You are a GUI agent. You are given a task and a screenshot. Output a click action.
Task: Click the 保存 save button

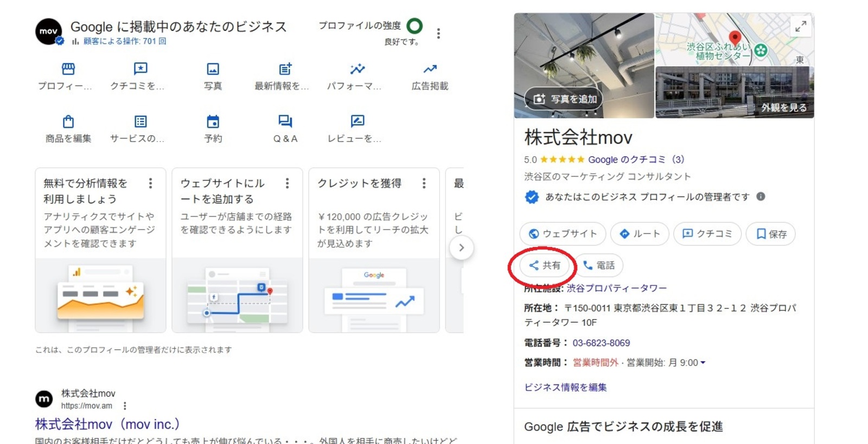pos(771,234)
